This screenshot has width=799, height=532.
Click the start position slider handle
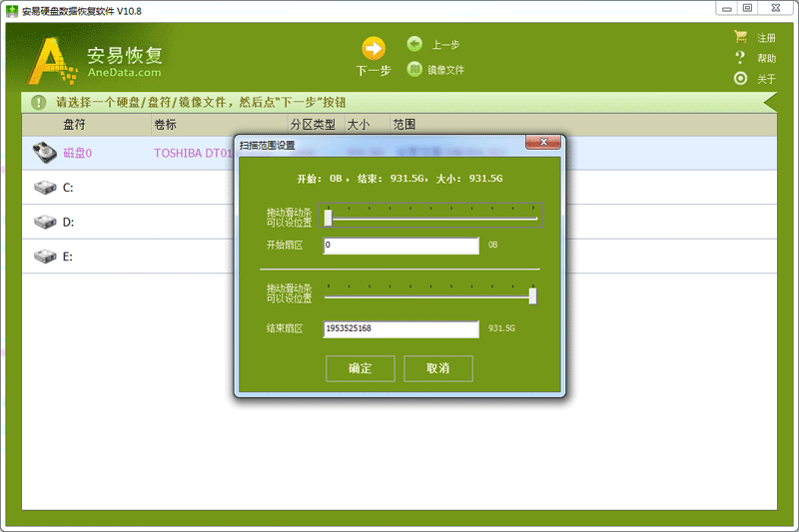click(x=328, y=218)
